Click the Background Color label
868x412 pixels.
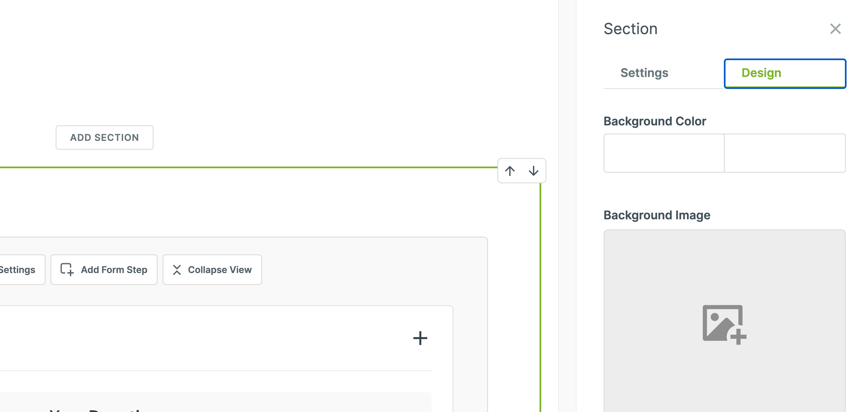pos(654,121)
